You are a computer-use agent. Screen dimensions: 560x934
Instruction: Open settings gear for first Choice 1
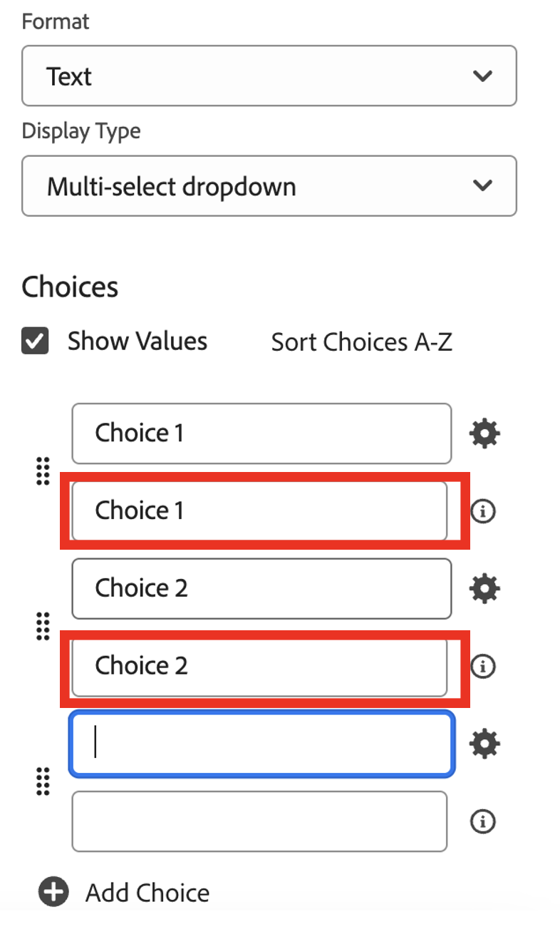484,433
